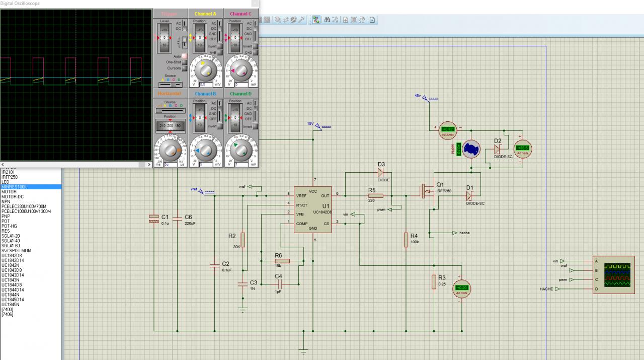
Task: Click the Horizontal timebase knob
Action: click(171, 150)
